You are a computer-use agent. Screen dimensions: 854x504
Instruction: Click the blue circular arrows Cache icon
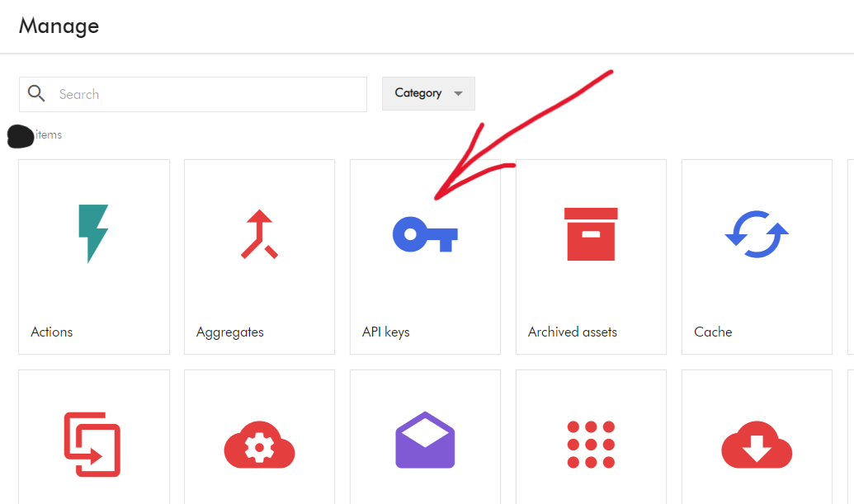757,234
